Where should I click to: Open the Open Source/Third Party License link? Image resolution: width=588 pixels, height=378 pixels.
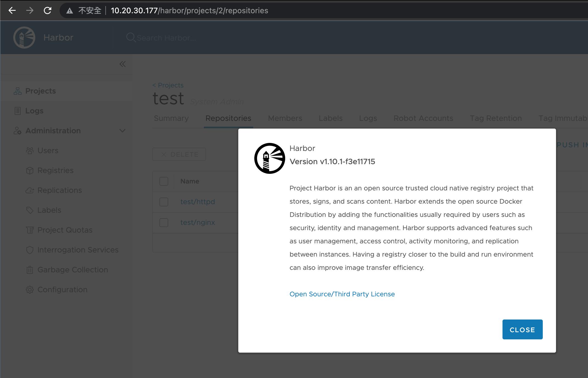pos(342,294)
